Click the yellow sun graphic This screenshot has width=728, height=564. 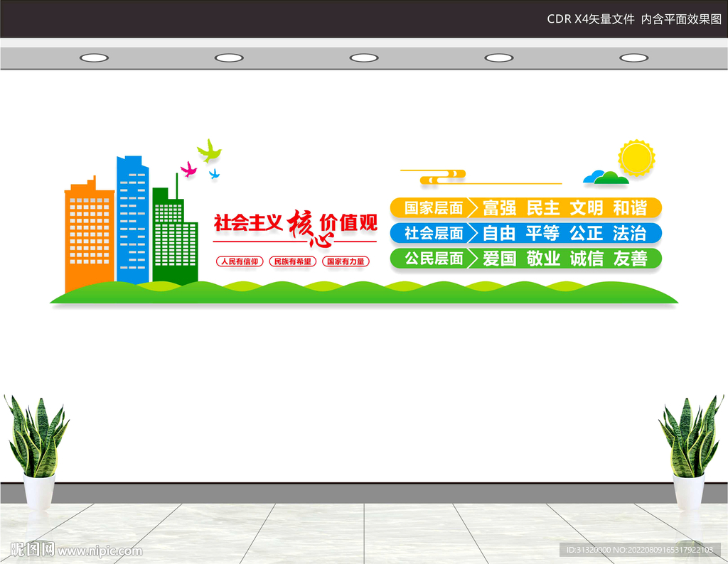(x=636, y=158)
